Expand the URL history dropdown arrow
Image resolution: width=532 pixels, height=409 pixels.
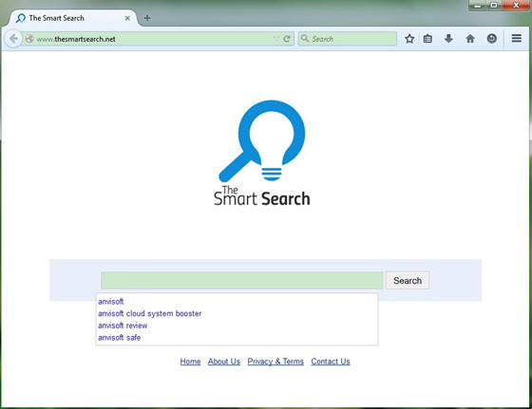(276, 39)
